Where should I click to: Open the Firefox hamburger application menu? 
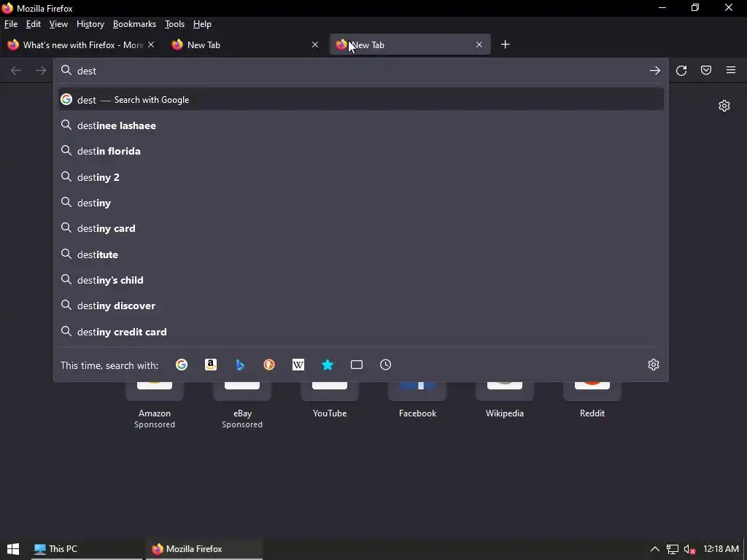pyautogui.click(x=731, y=71)
